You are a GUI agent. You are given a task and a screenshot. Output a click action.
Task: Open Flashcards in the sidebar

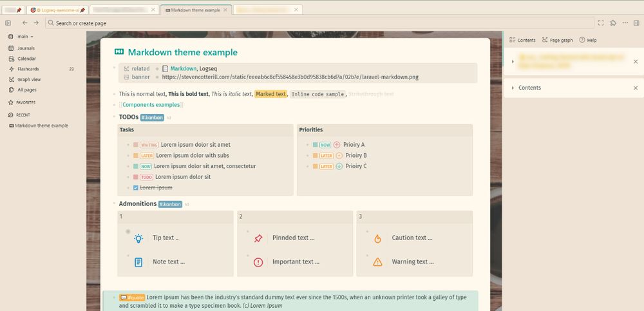click(28, 69)
